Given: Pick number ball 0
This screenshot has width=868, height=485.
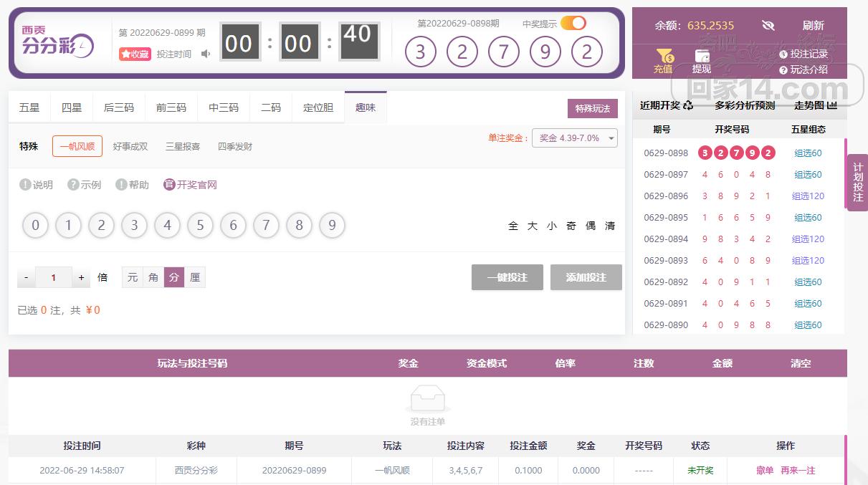Looking at the screenshot, I should click(x=35, y=226).
